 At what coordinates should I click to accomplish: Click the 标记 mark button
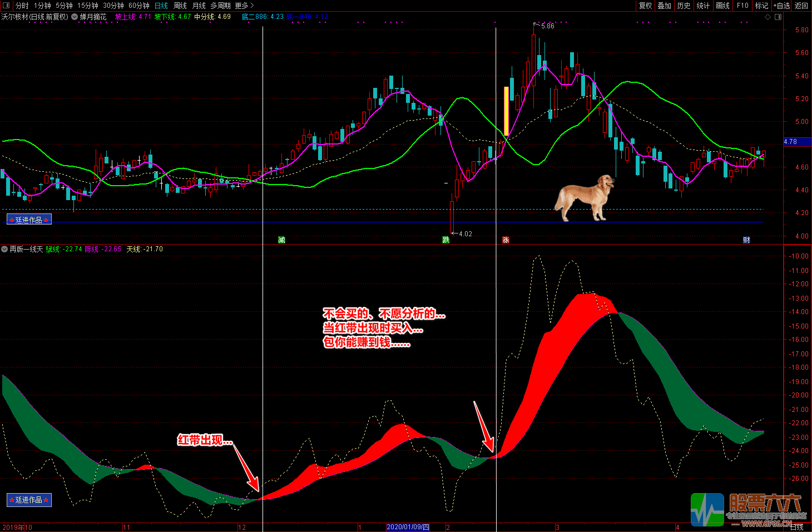[x=761, y=6]
